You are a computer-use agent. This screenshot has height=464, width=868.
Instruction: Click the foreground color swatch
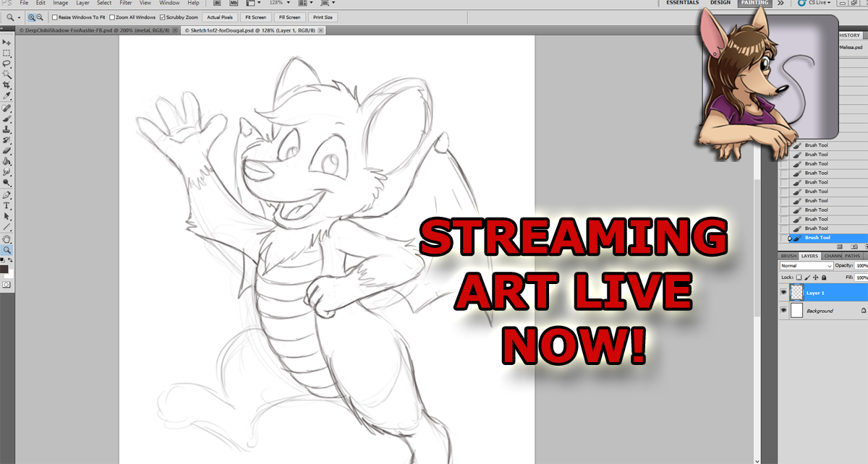click(x=4, y=269)
